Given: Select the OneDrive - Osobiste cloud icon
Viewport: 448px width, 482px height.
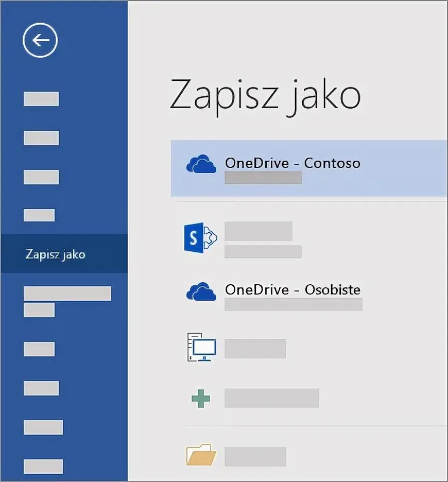Looking at the screenshot, I should [x=201, y=291].
